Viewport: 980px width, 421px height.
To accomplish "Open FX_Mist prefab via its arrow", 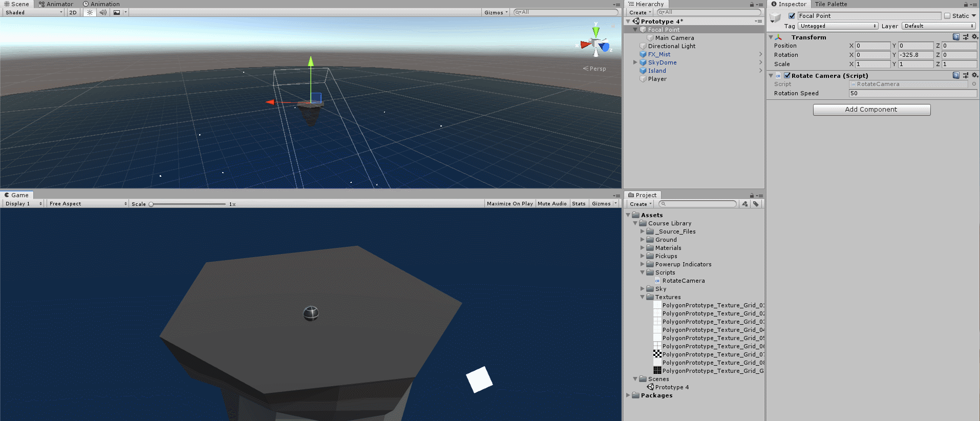I will [761, 54].
